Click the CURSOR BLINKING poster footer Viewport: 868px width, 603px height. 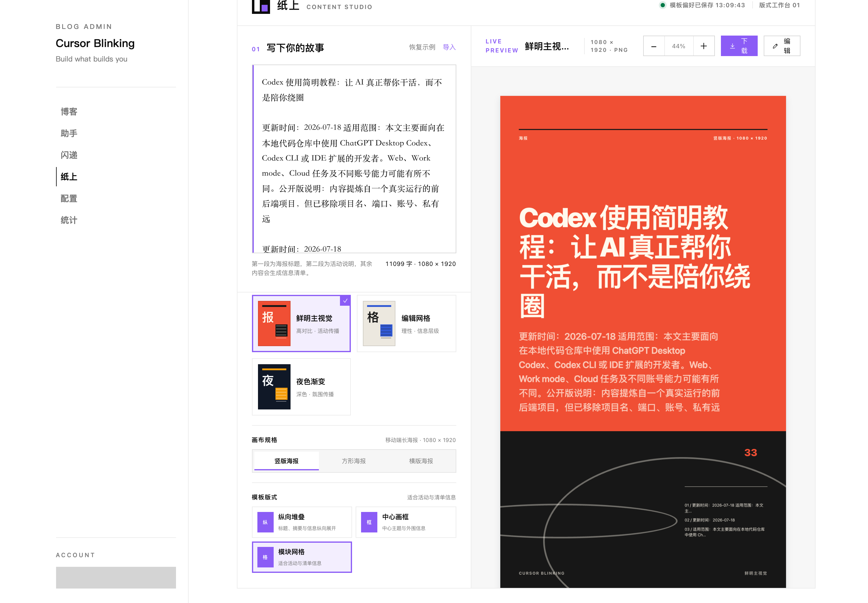[x=541, y=573]
